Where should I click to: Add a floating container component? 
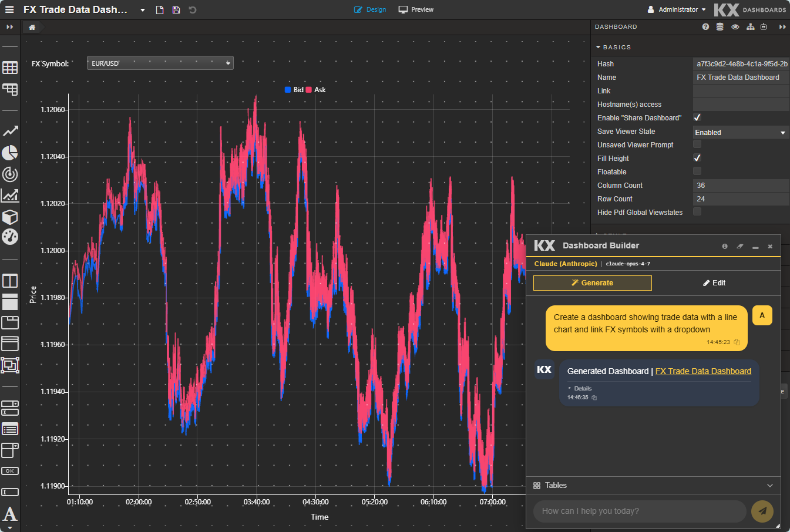pos(10,365)
